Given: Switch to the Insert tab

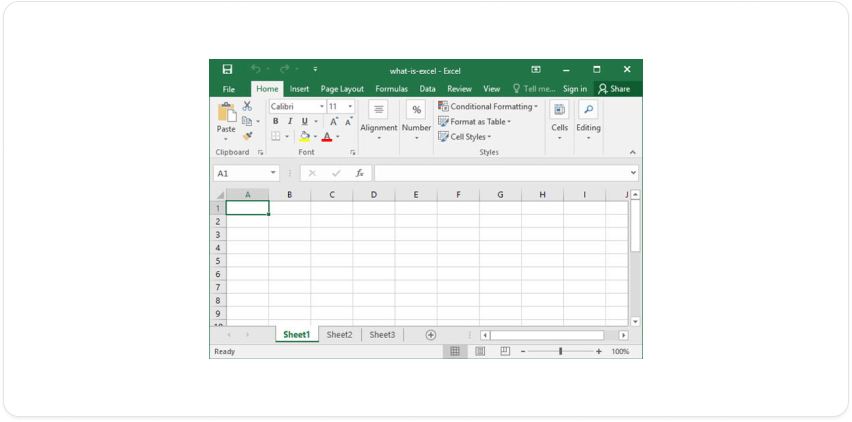Looking at the screenshot, I should coord(299,89).
